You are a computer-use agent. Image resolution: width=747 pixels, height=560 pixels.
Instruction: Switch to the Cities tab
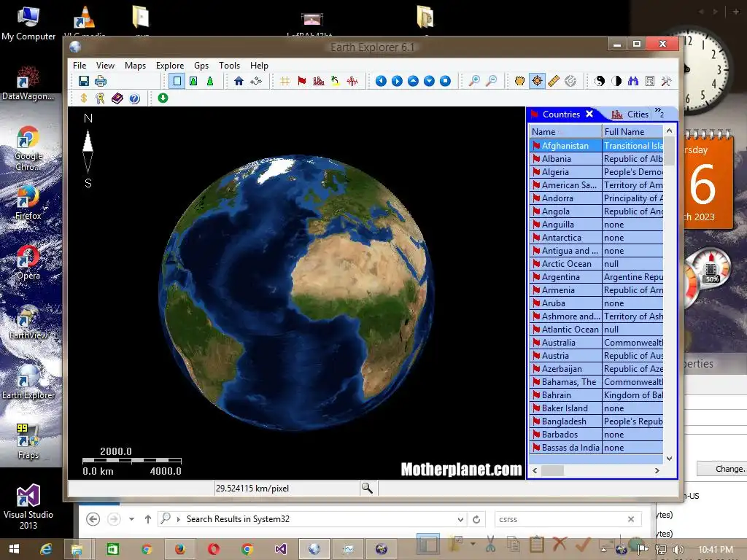tap(630, 114)
